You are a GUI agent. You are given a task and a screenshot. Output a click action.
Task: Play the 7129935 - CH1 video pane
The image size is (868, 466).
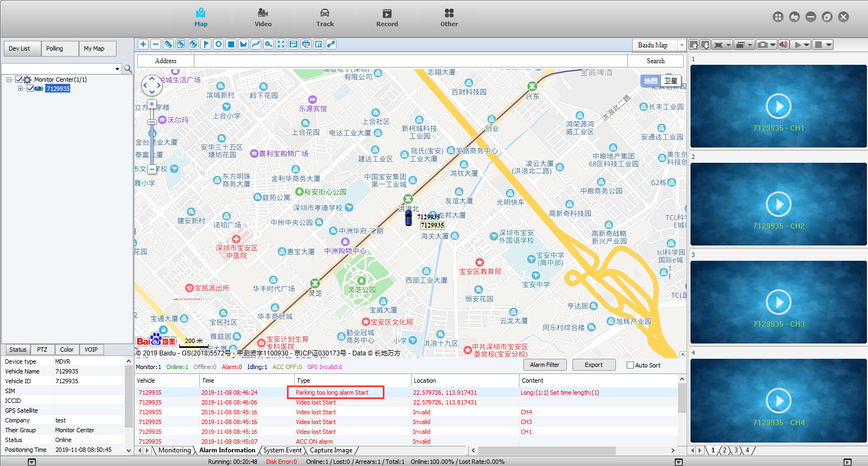pyautogui.click(x=779, y=106)
